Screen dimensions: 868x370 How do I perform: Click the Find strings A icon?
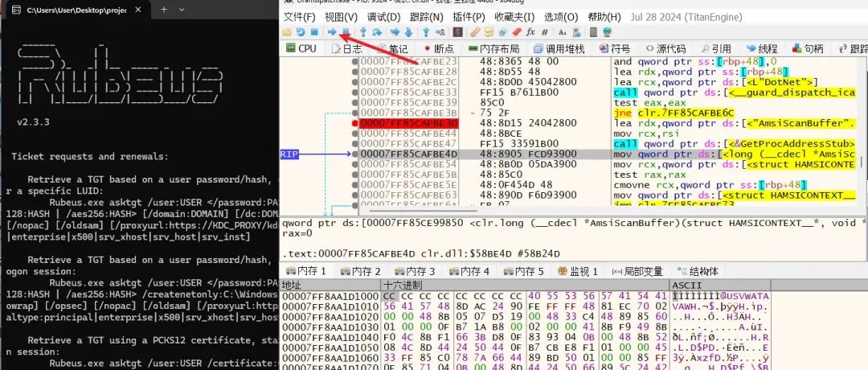coord(563,31)
